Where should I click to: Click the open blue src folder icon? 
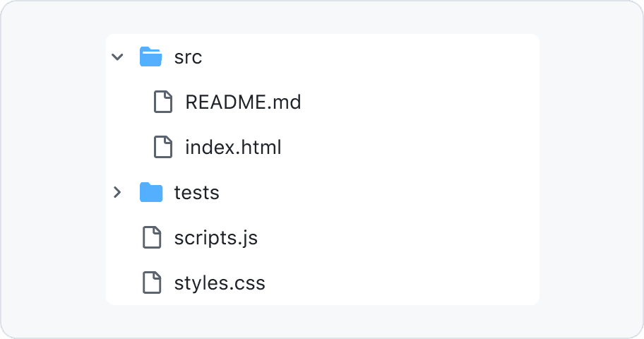(150, 56)
